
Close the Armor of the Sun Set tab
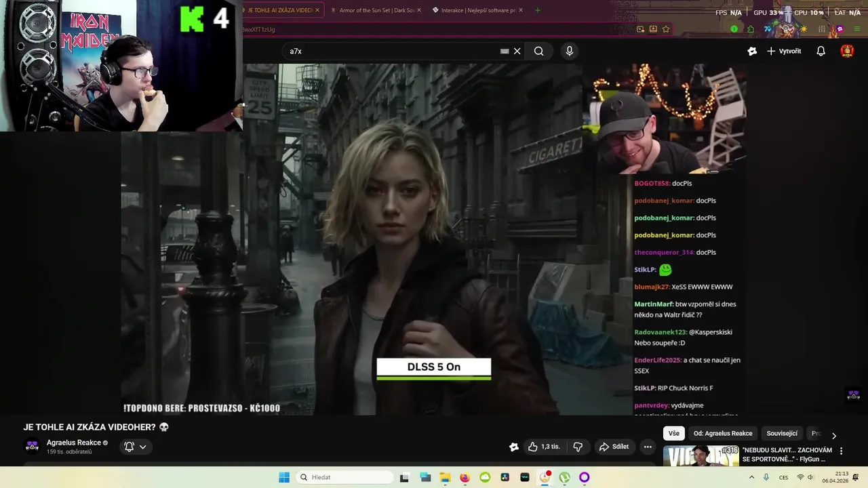418,10
